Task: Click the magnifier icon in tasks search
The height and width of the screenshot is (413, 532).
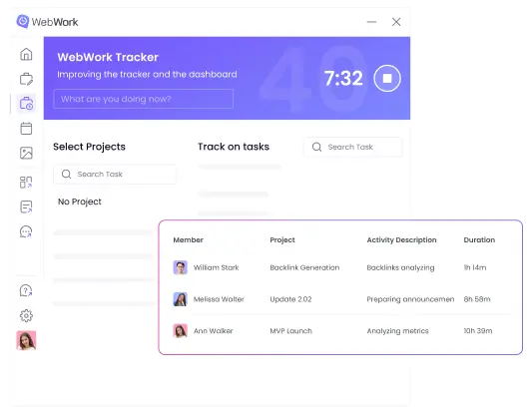Action: point(316,147)
